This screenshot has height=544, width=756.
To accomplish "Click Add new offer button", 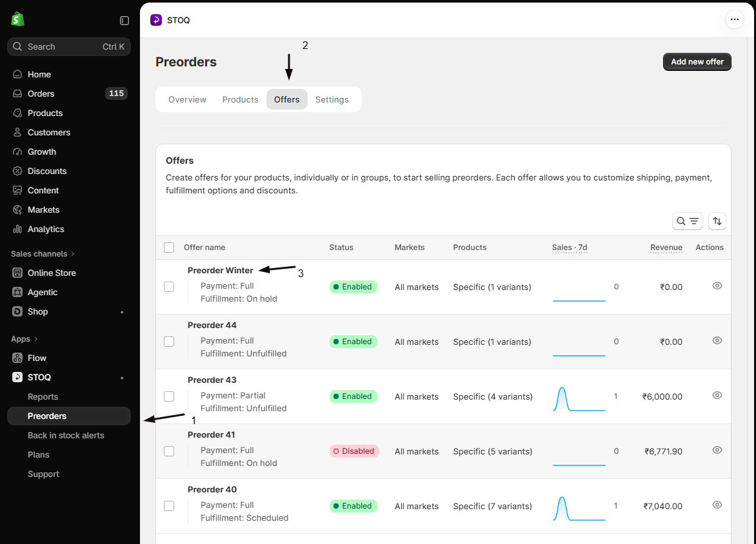I will (x=697, y=62).
